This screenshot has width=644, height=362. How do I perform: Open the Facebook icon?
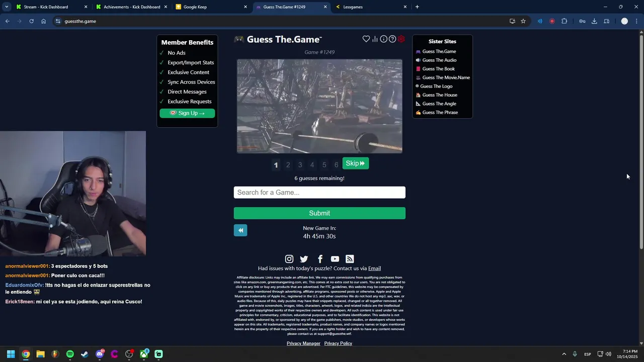click(x=320, y=259)
